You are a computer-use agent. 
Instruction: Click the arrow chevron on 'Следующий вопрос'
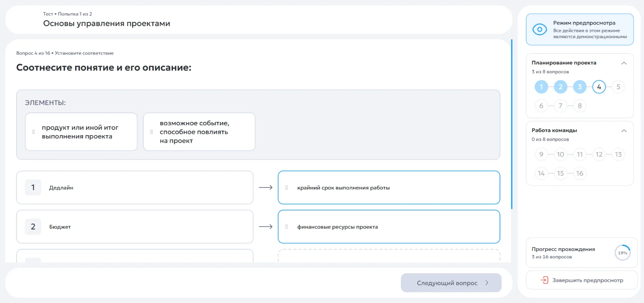click(487, 283)
